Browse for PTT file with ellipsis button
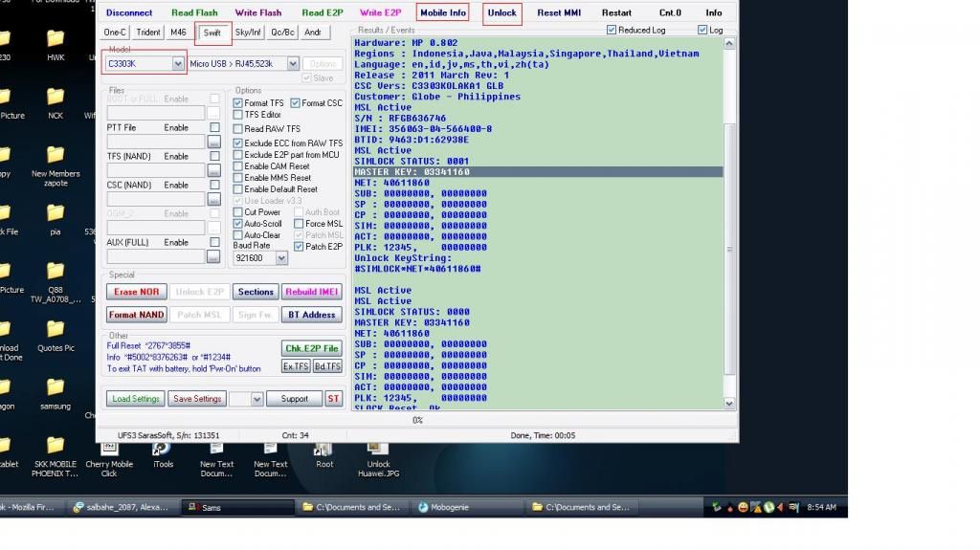 pyautogui.click(x=213, y=142)
